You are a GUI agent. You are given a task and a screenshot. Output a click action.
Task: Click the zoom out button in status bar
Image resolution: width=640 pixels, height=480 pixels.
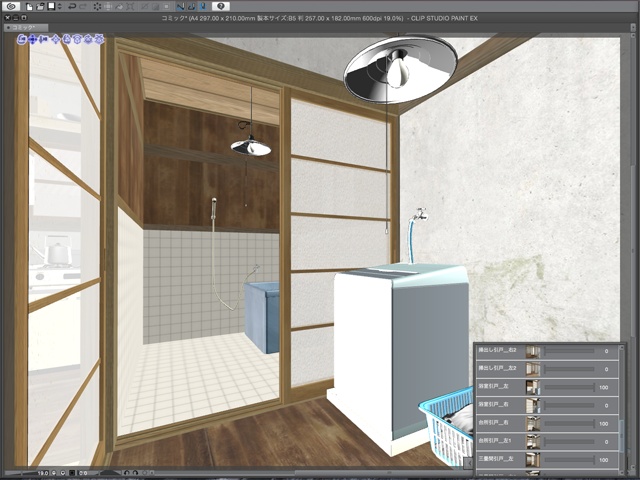[x=53, y=473]
